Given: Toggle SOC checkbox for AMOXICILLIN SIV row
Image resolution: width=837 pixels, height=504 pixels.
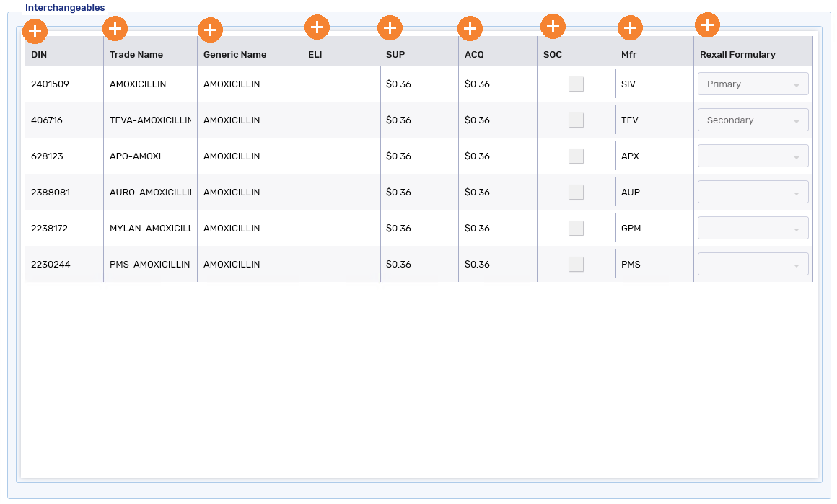Looking at the screenshot, I should tap(576, 84).
